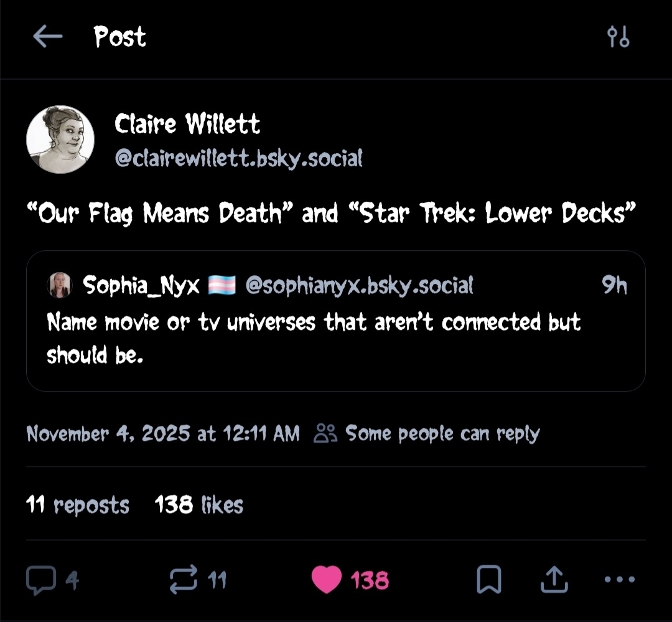Open Claire Willett's profile avatar
The width and height of the screenshot is (672, 622).
pyautogui.click(x=60, y=139)
